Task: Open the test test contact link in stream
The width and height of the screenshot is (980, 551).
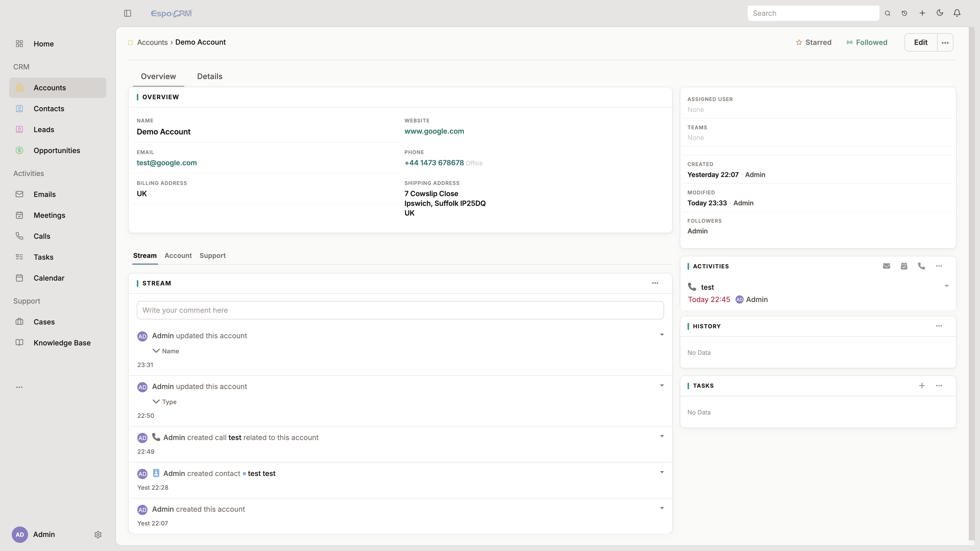Action: click(x=261, y=473)
